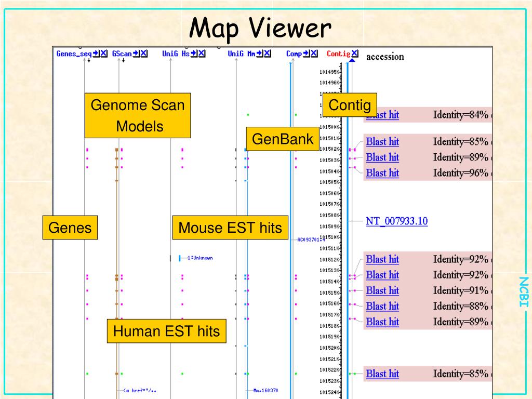The height and width of the screenshot is (399, 532).
Task: Open the Comp map label
Action: tap(294, 54)
